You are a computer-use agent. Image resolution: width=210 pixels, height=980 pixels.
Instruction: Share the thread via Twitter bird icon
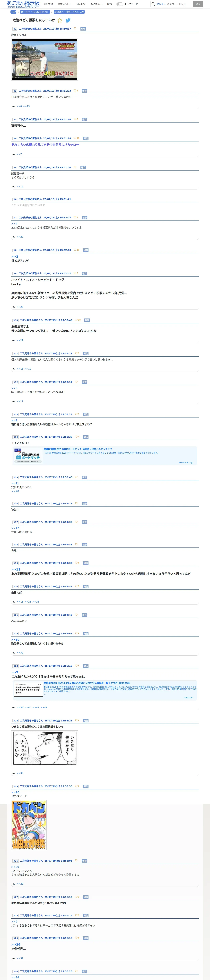click(x=68, y=21)
